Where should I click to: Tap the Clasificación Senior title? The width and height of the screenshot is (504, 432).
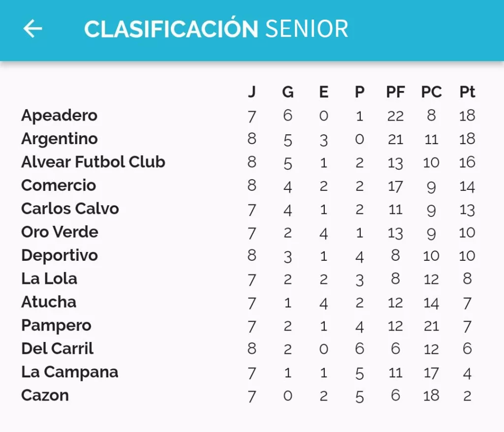pyautogui.click(x=216, y=29)
